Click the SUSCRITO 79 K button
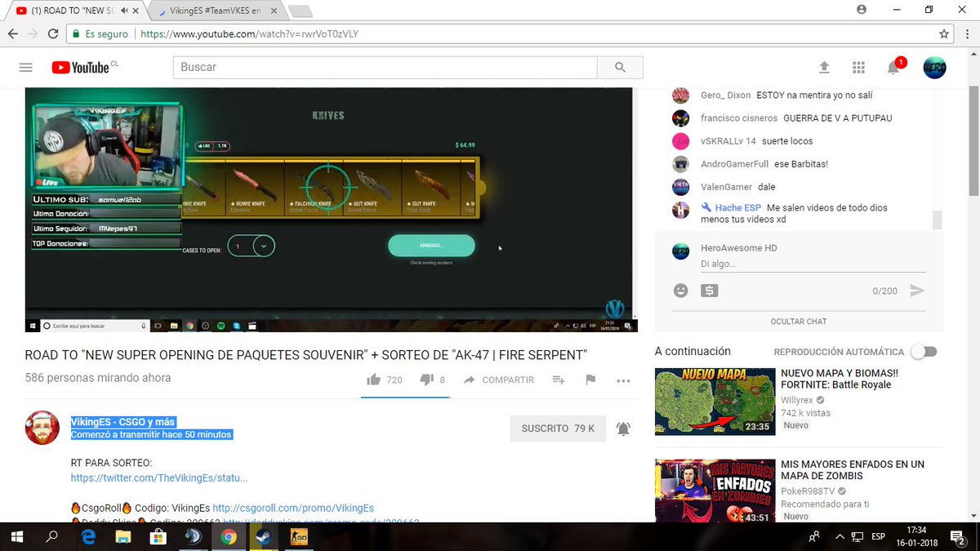Screen dimensions: 980x551 pyautogui.click(x=558, y=429)
